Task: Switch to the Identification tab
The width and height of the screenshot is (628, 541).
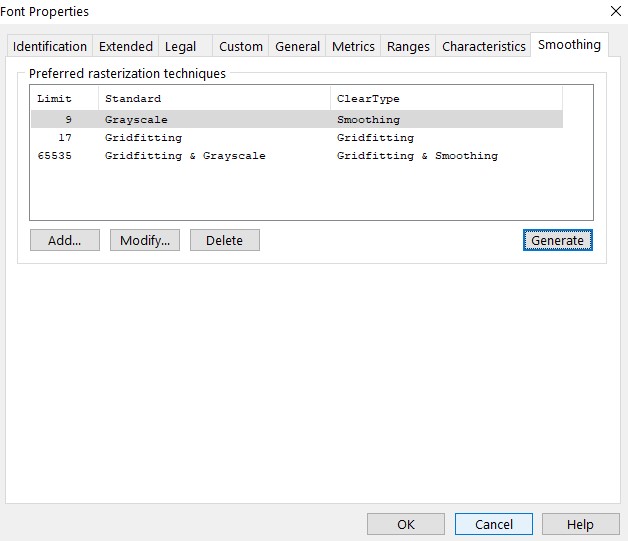Action: tap(50, 46)
